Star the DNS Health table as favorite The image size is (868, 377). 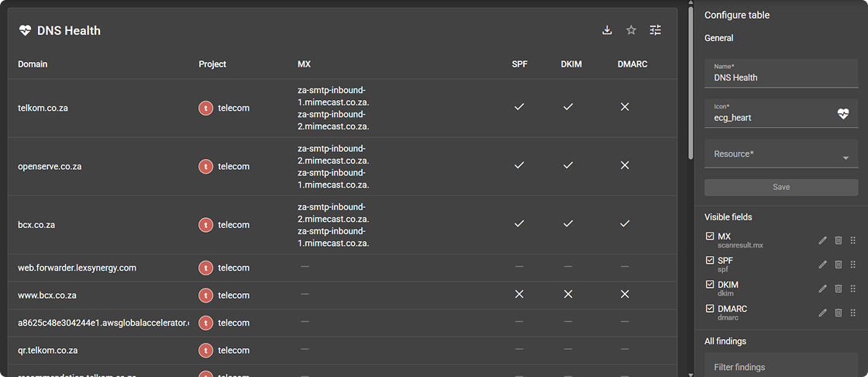(x=631, y=30)
